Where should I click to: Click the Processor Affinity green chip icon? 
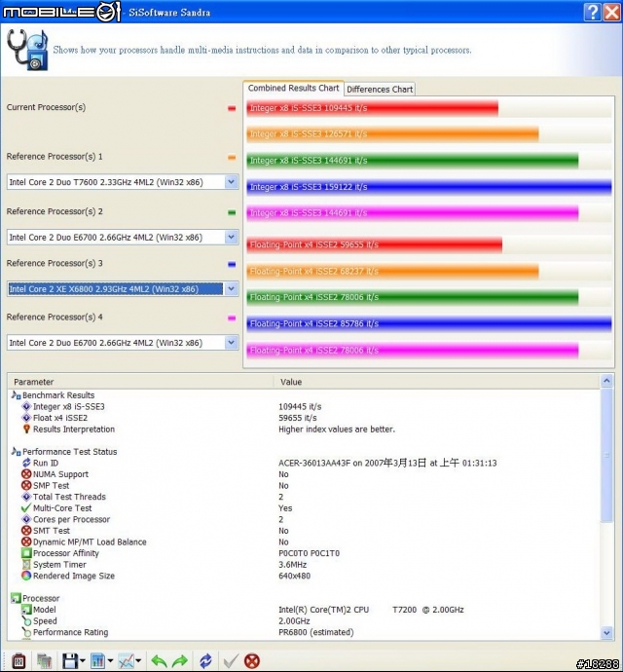coord(26,553)
